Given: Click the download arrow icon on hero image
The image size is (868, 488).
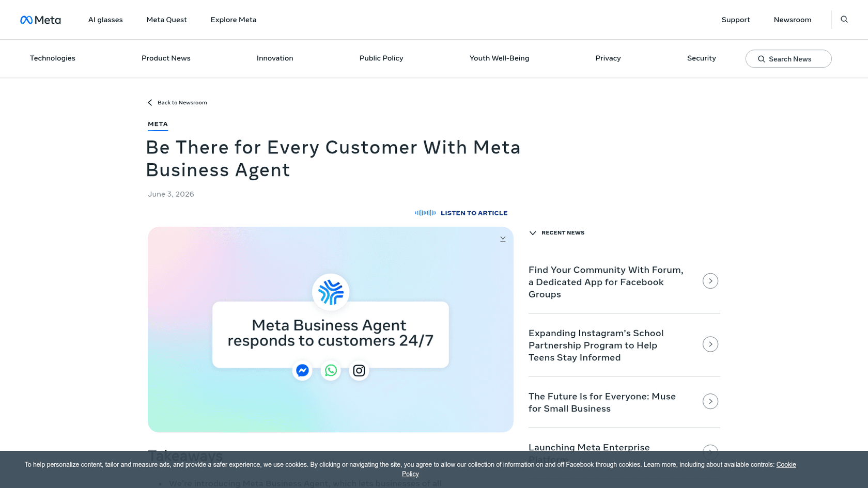Looking at the screenshot, I should tap(503, 239).
